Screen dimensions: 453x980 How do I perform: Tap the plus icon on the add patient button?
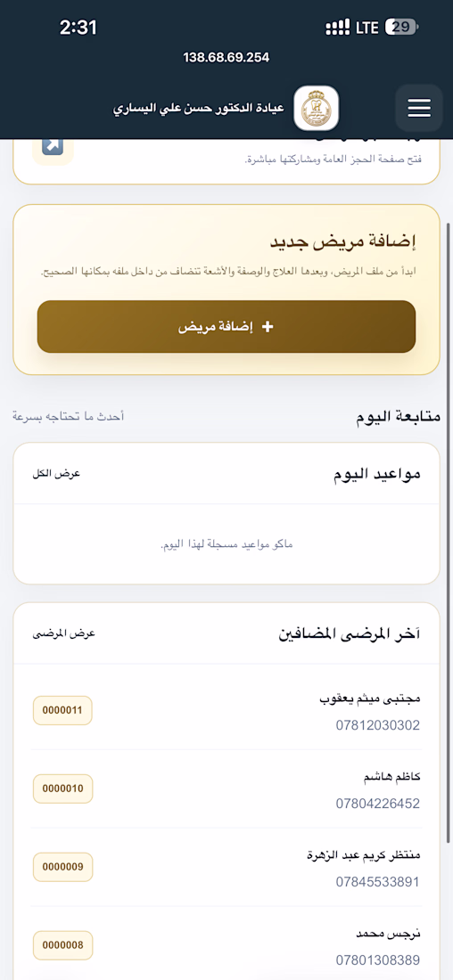coord(268,327)
